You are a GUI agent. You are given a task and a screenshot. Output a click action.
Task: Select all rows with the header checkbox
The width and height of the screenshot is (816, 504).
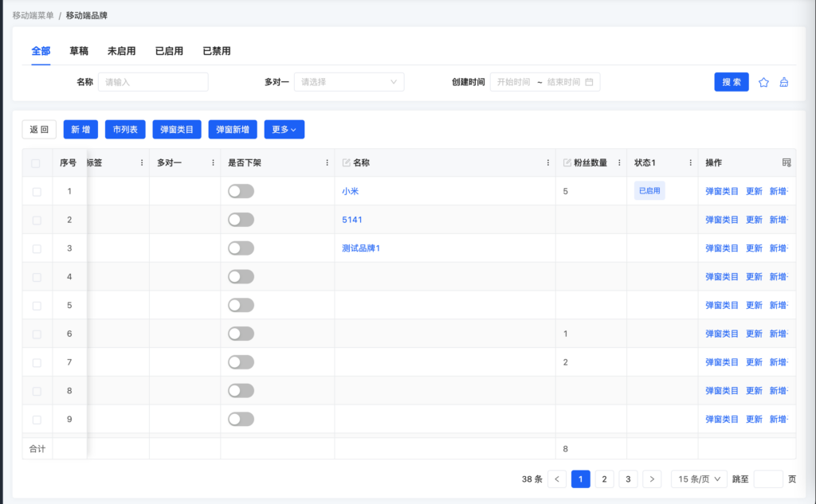coord(35,163)
